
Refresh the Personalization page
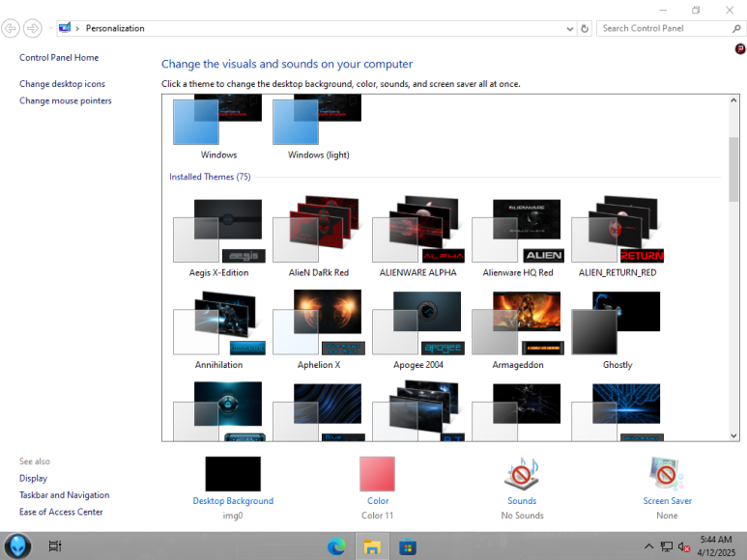[585, 29]
